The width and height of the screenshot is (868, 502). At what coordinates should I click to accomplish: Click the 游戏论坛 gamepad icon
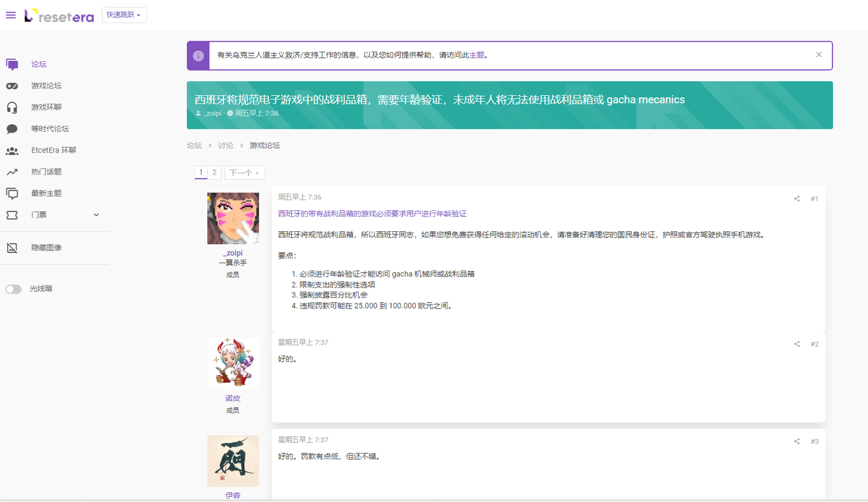click(12, 86)
